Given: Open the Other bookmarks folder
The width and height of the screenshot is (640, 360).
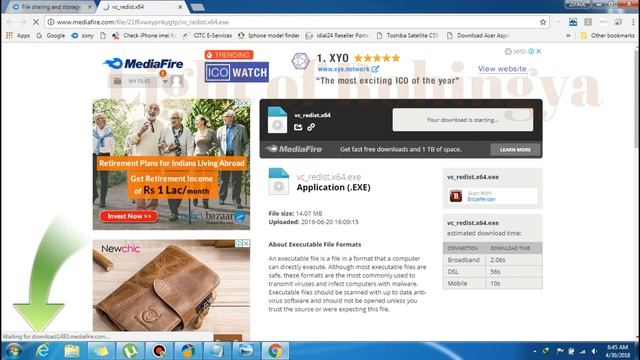Looking at the screenshot, I should point(608,36).
